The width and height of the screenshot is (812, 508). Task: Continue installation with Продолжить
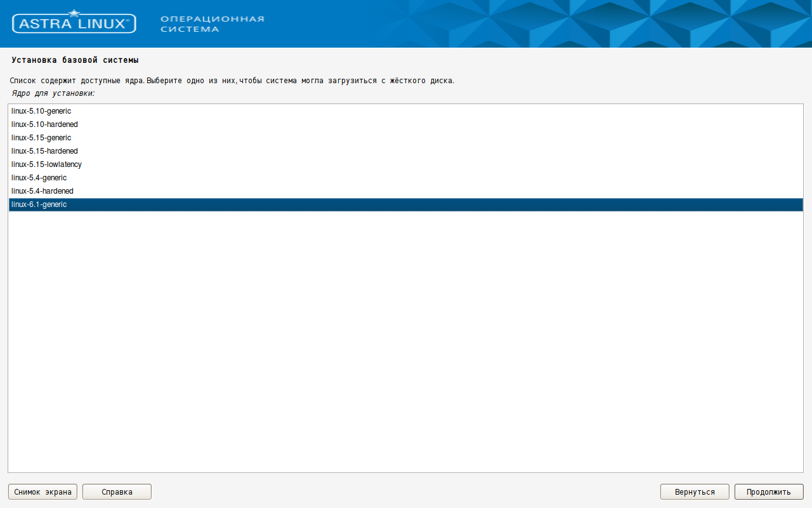[769, 492]
